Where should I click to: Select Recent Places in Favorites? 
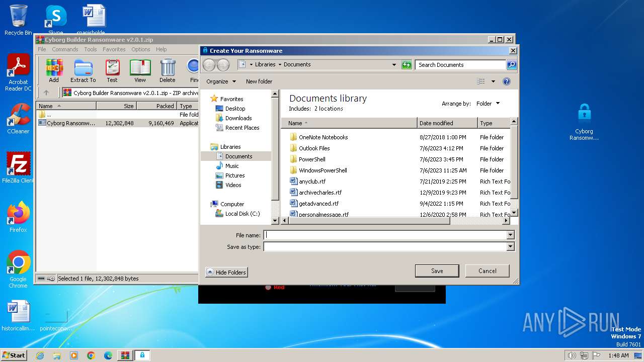(x=242, y=128)
